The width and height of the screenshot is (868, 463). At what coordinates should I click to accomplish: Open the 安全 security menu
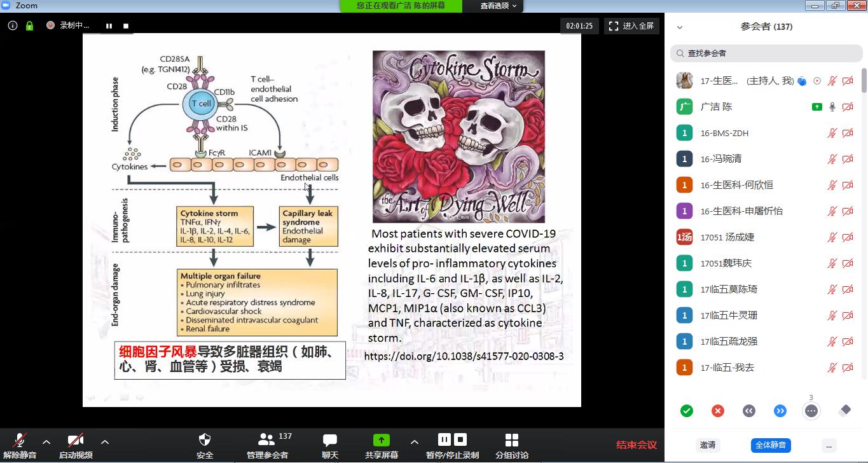(x=205, y=446)
